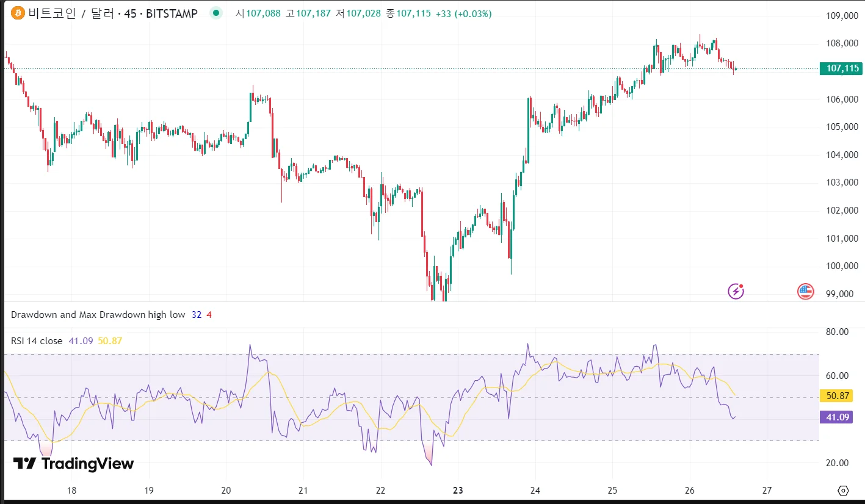Screen dimensions: 865x504
Task: Click the TradingView logo
Action: [x=73, y=464]
